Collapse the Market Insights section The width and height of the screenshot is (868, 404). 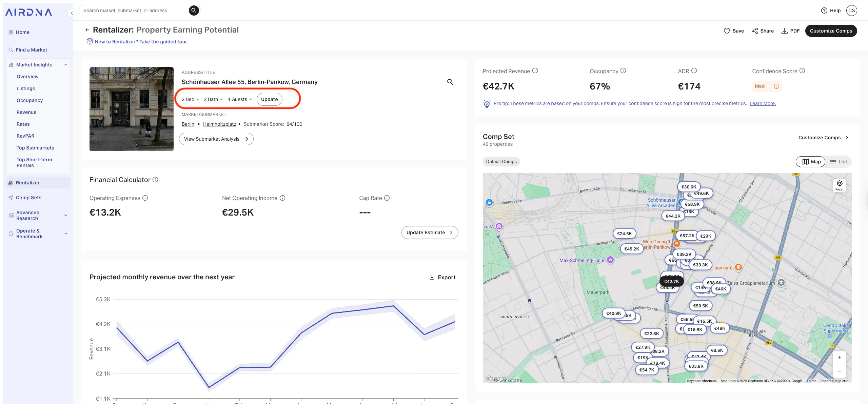click(x=66, y=65)
